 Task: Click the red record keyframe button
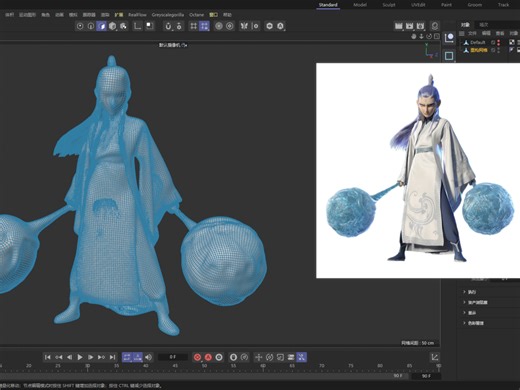197,357
